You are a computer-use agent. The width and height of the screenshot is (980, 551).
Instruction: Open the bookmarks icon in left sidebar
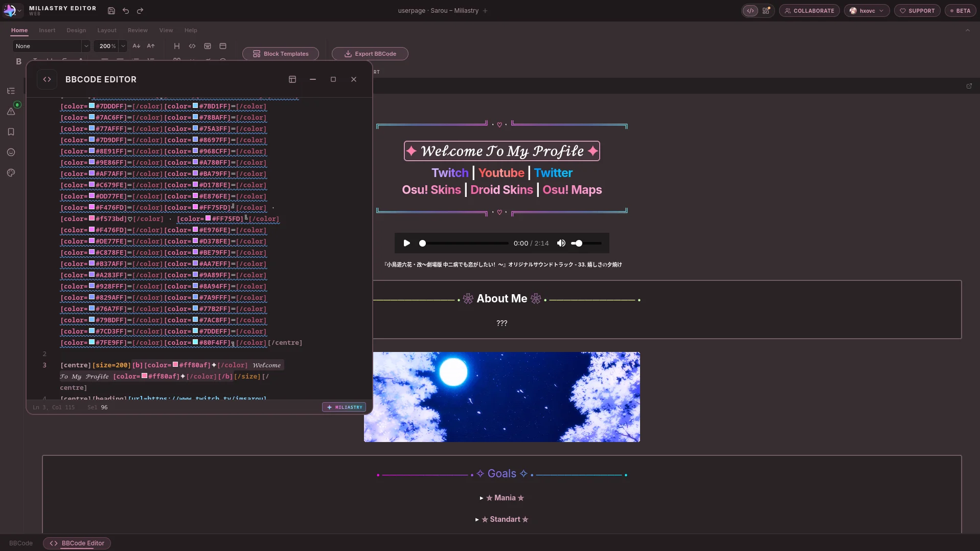pos(11,132)
